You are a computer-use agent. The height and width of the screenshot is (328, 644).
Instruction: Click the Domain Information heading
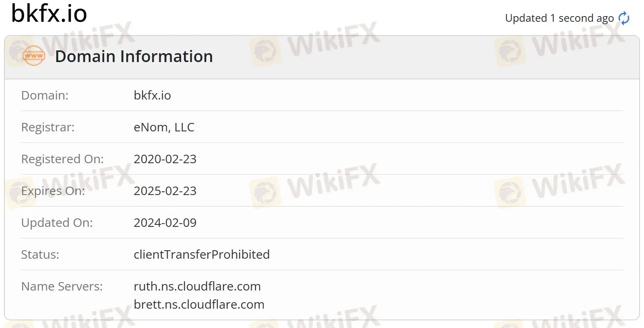(x=134, y=56)
